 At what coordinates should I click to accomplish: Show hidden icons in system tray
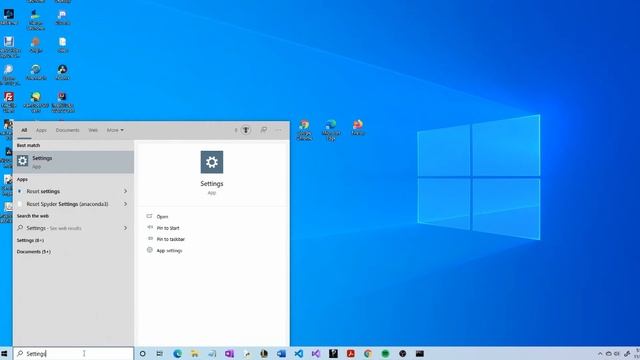coord(600,353)
